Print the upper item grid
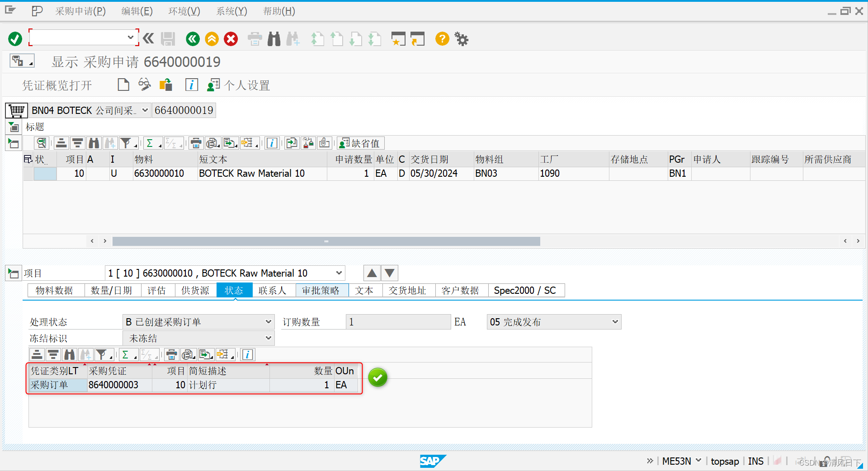 [196, 143]
